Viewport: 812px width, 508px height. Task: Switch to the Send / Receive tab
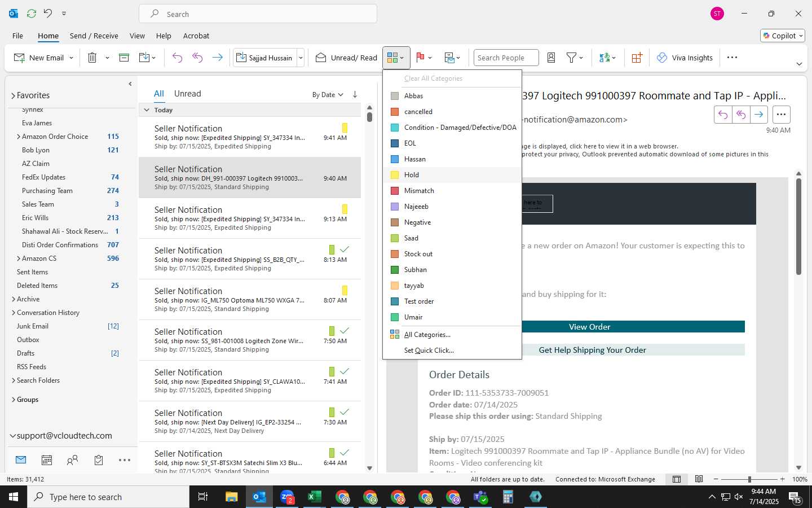pyautogui.click(x=94, y=36)
